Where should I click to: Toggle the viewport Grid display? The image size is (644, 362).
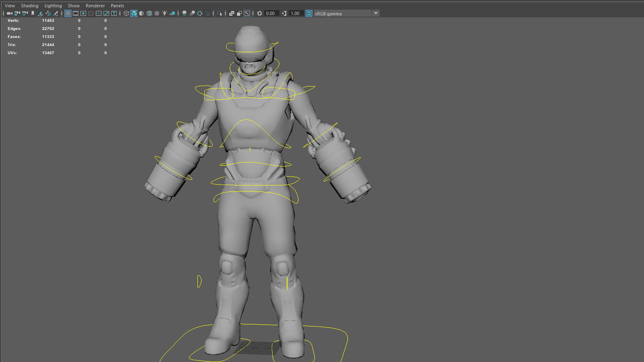click(x=68, y=13)
